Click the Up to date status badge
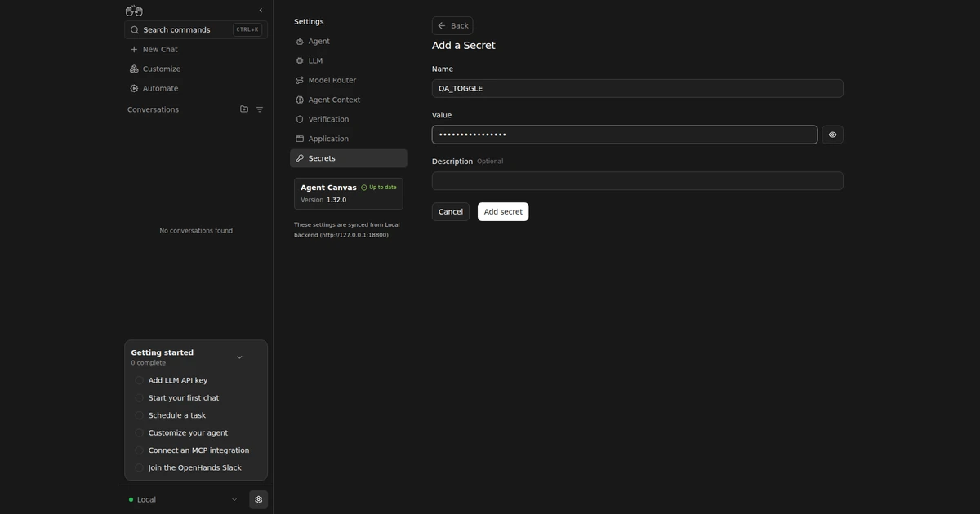980x514 pixels. coord(379,188)
